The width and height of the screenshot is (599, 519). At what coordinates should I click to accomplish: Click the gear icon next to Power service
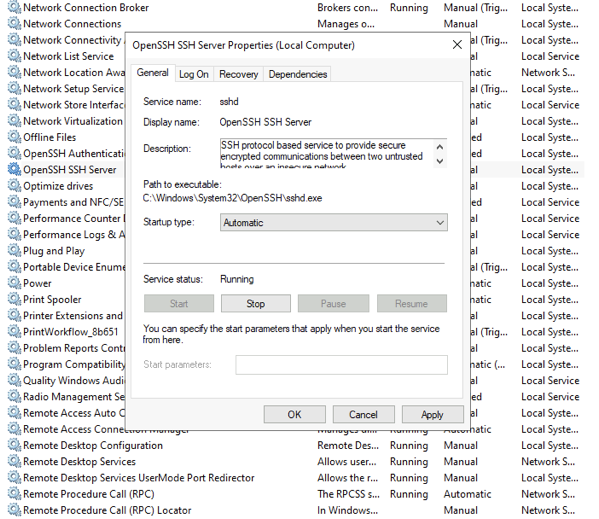pyautogui.click(x=14, y=283)
